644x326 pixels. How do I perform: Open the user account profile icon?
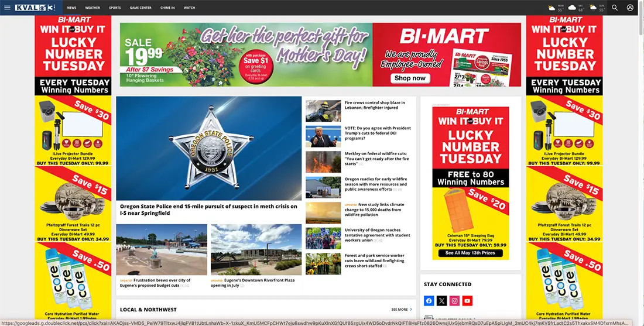[x=630, y=8]
